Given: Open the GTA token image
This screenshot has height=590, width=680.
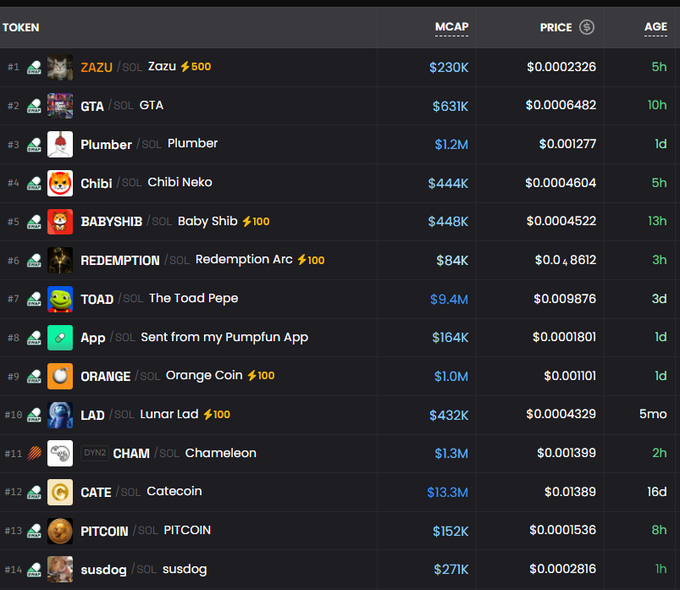Looking at the screenshot, I should (60, 106).
